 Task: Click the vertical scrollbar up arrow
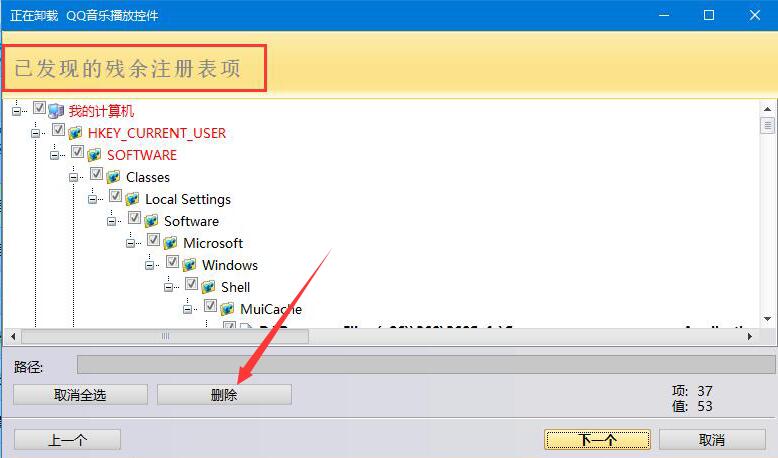click(x=767, y=109)
